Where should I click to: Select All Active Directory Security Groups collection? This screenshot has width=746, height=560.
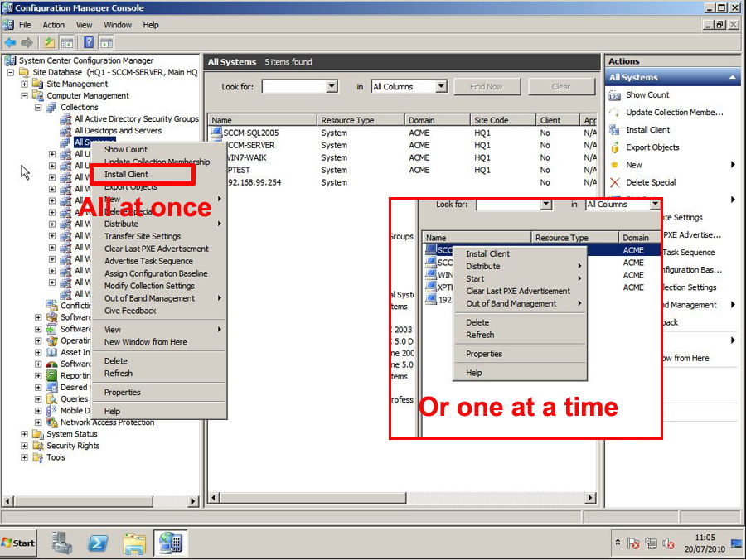click(x=137, y=118)
